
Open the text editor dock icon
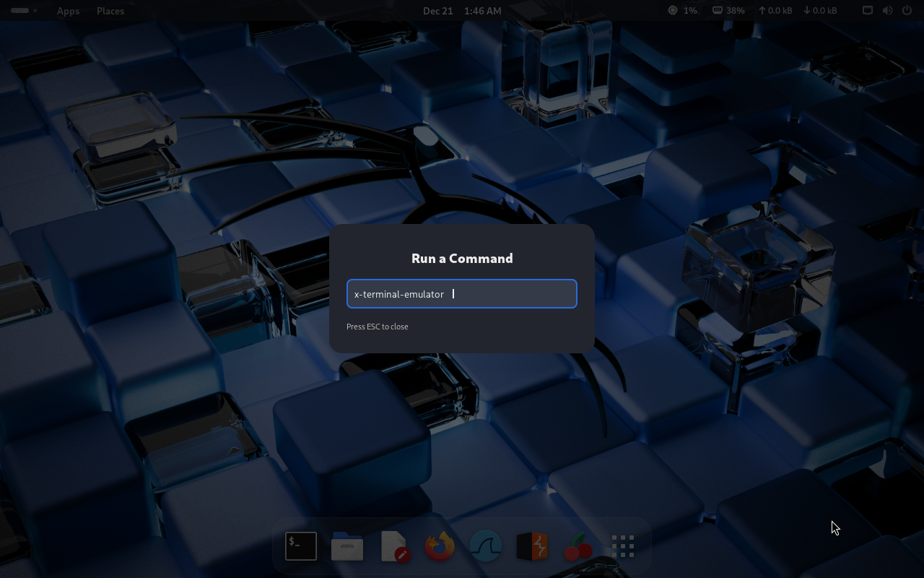(x=394, y=546)
